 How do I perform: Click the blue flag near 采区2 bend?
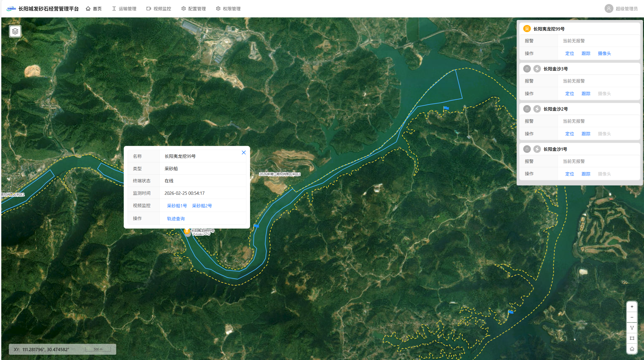pyautogui.click(x=256, y=226)
